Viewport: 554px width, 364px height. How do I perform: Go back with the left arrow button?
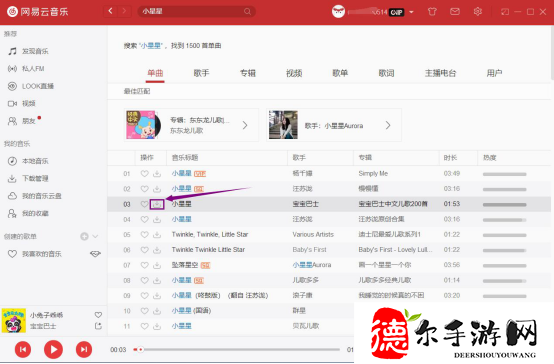pyautogui.click(x=111, y=11)
